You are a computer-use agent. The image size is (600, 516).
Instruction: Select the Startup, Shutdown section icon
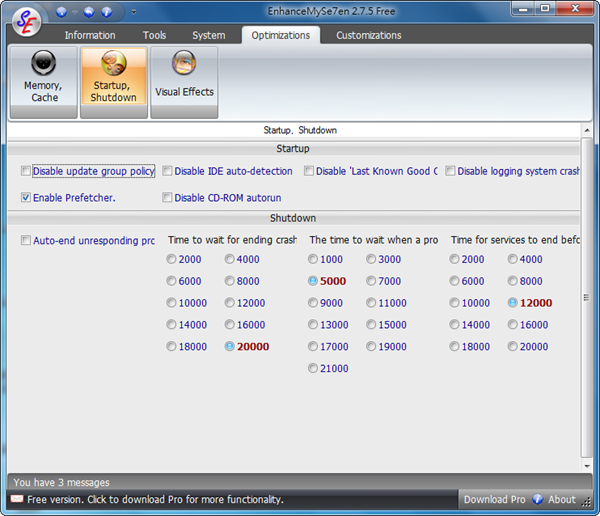pyautogui.click(x=113, y=82)
